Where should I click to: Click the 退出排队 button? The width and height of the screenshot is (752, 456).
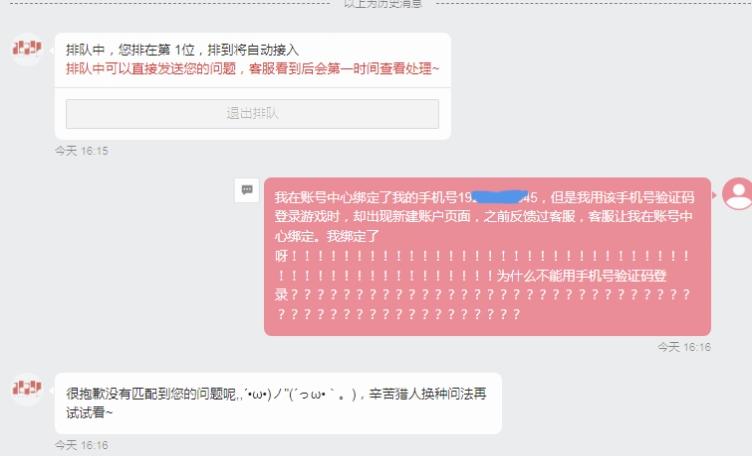click(252, 114)
